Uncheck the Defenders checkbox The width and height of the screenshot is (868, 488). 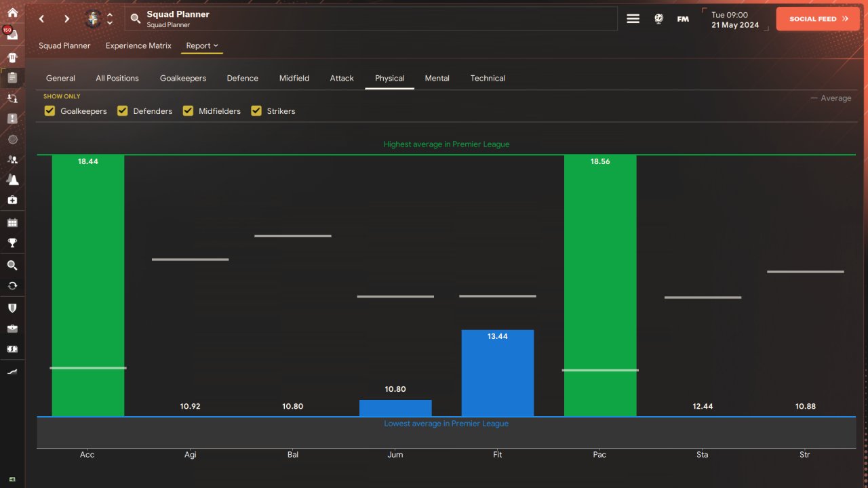point(122,110)
